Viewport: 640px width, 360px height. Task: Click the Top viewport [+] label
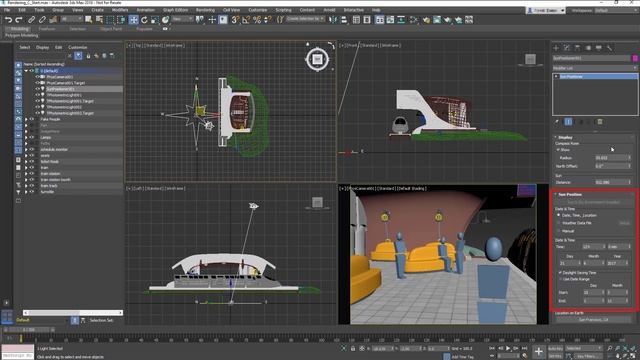coord(130,45)
